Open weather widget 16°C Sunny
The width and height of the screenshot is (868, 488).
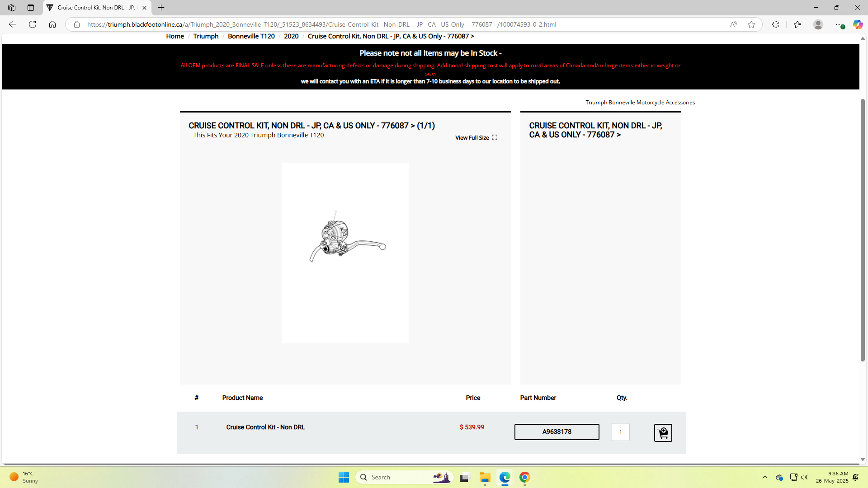[x=24, y=477]
